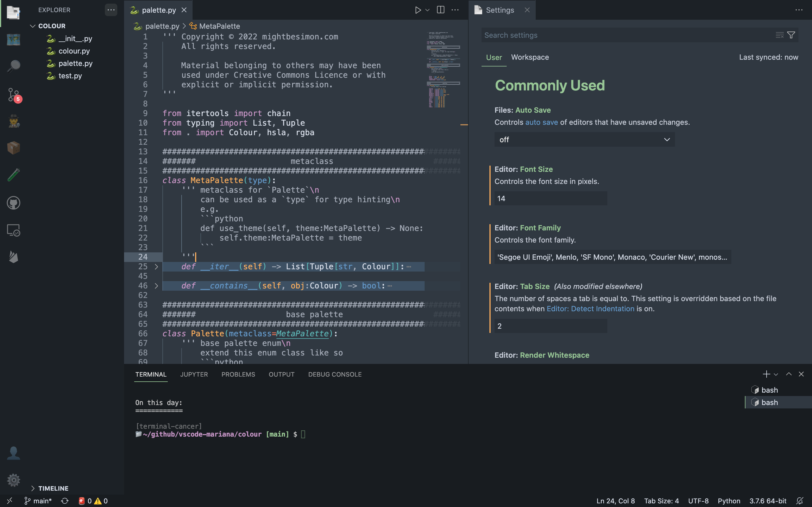Follow the Editor: Detect Indentation link
Image resolution: width=812 pixels, height=507 pixels.
coord(590,309)
